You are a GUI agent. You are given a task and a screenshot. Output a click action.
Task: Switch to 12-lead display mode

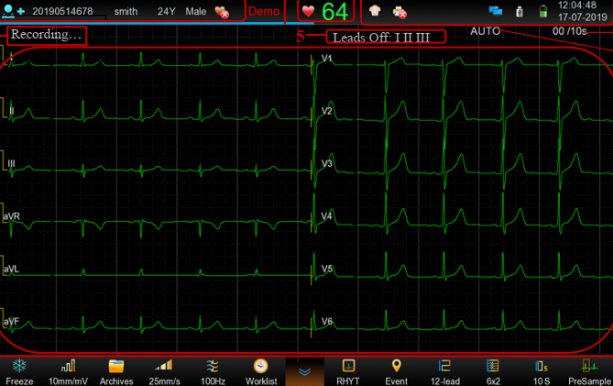[445, 372]
